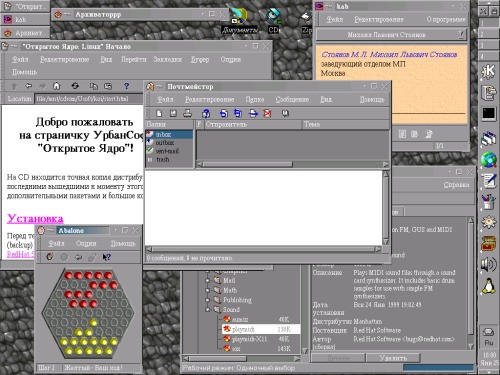
Task: Click the Удалить button
Action: (393, 358)
